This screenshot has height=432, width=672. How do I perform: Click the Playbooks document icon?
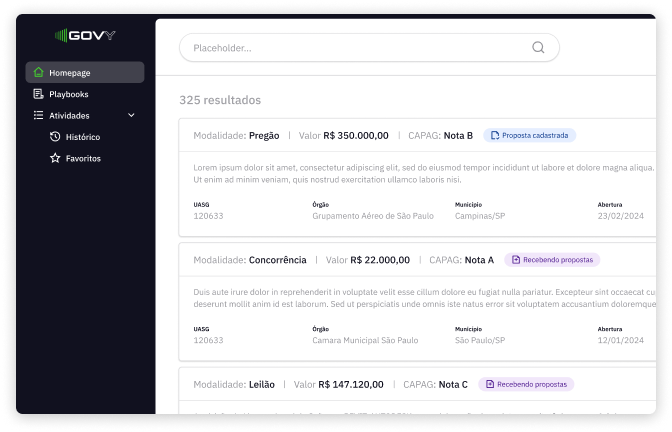pyautogui.click(x=39, y=94)
